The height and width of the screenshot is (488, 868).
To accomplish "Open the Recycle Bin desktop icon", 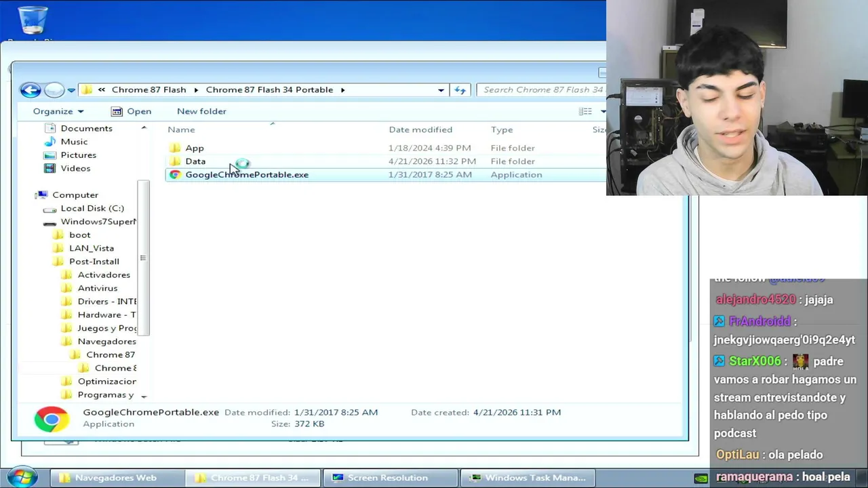I will point(33,20).
